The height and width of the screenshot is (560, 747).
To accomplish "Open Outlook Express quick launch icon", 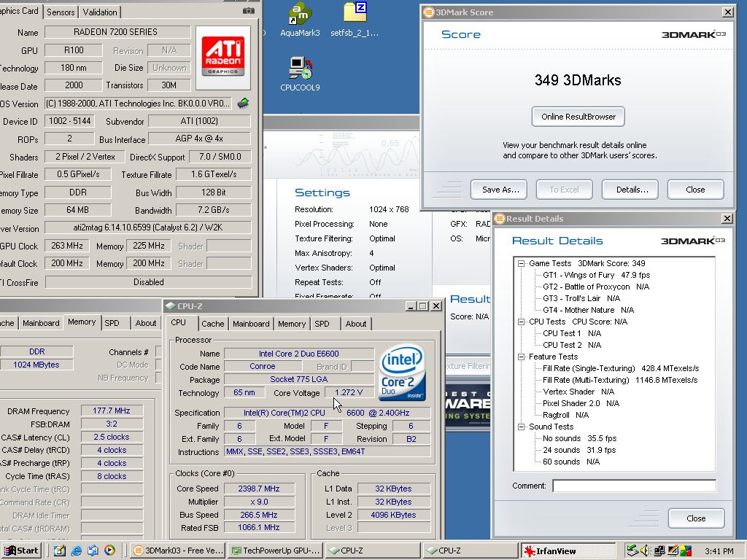I will coord(93,551).
